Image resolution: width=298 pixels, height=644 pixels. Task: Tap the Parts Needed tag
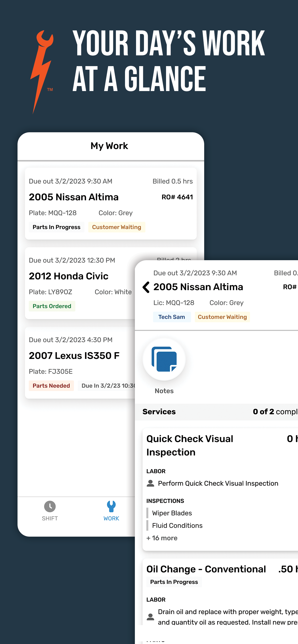click(x=51, y=385)
